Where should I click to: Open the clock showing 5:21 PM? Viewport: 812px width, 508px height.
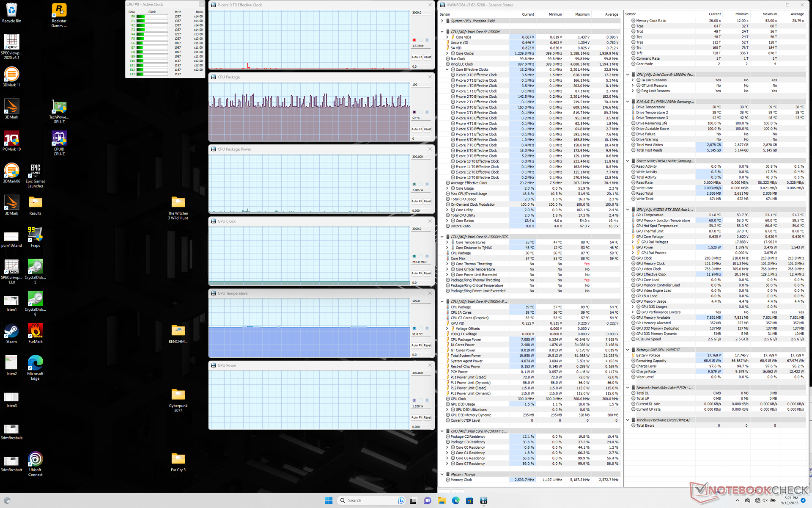[789, 500]
